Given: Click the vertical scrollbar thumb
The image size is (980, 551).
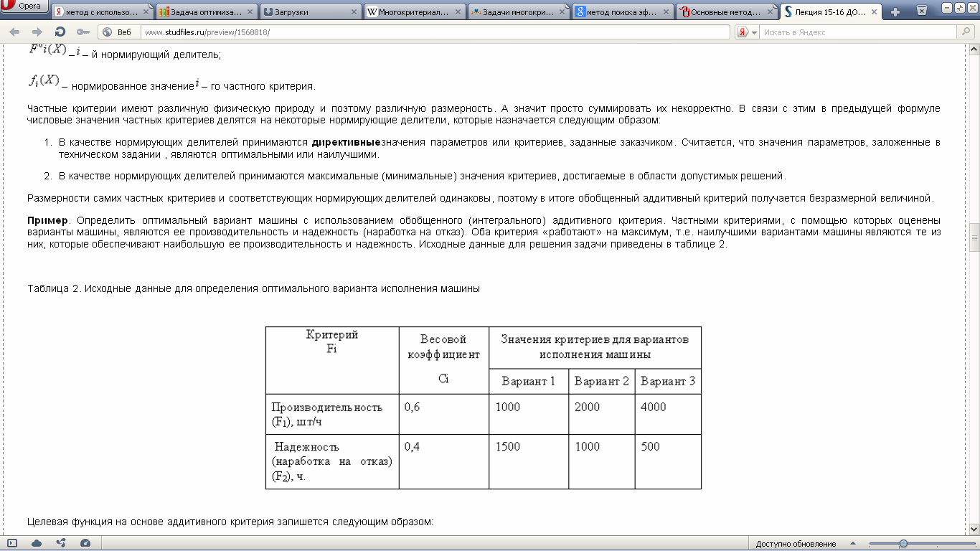Looking at the screenshot, I should pos(974,237).
